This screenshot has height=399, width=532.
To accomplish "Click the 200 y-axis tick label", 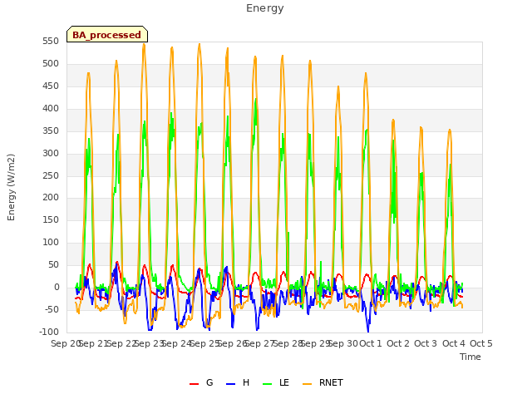I will pos(51,198).
